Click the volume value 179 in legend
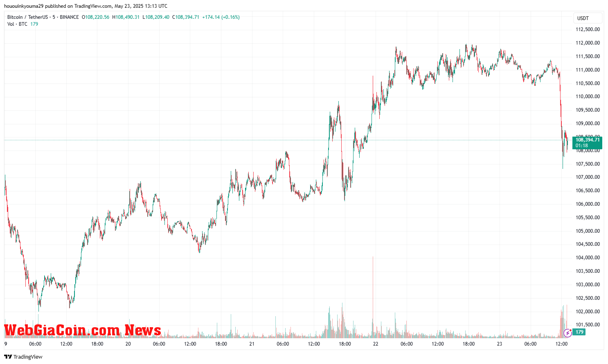The image size is (608, 364). click(34, 24)
